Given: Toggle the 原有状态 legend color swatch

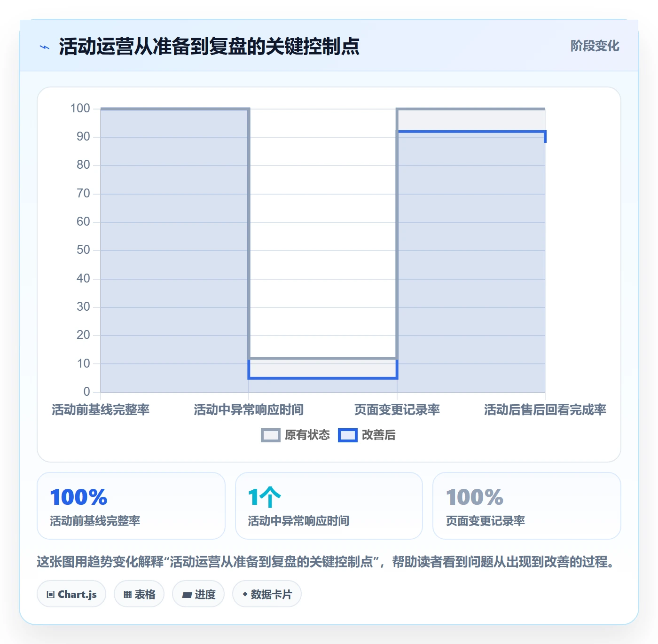Looking at the screenshot, I should point(270,435).
